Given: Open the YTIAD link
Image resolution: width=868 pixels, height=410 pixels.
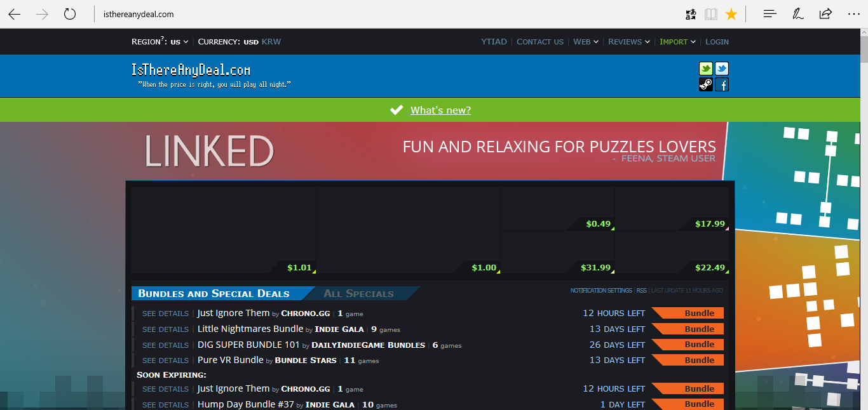Looking at the screenshot, I should pos(494,42).
